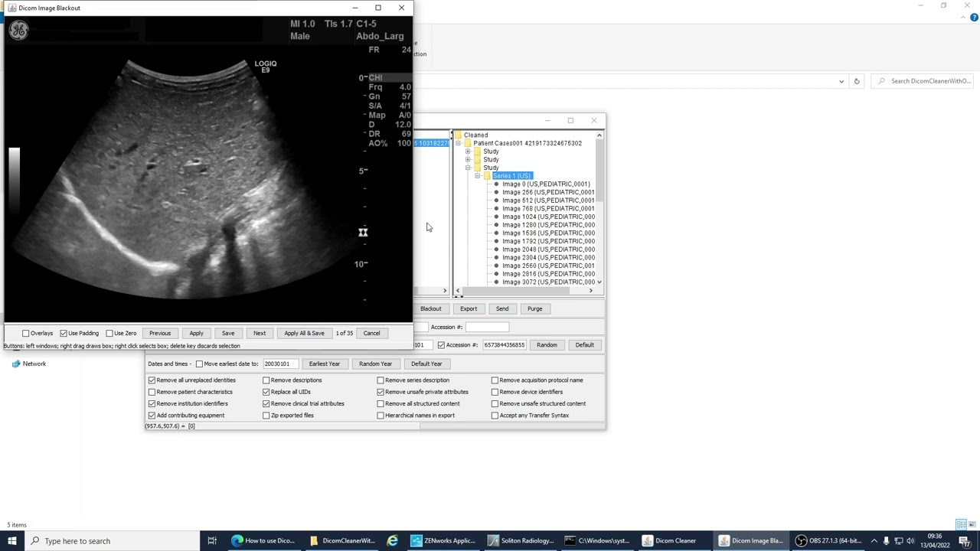Click the tree panel horizontal scrollbar thumb
This screenshot has width=980, height=551.
pos(516,291)
